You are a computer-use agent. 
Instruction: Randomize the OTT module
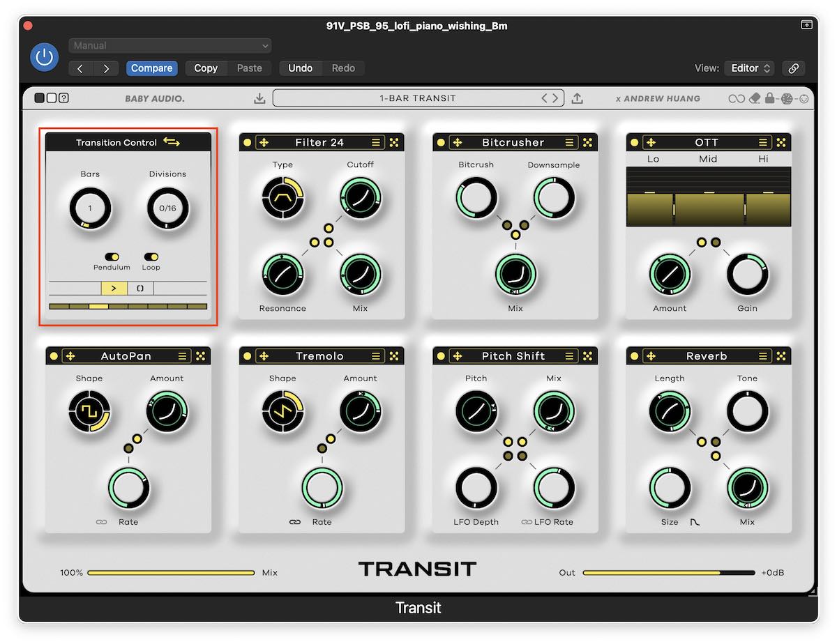click(x=781, y=142)
